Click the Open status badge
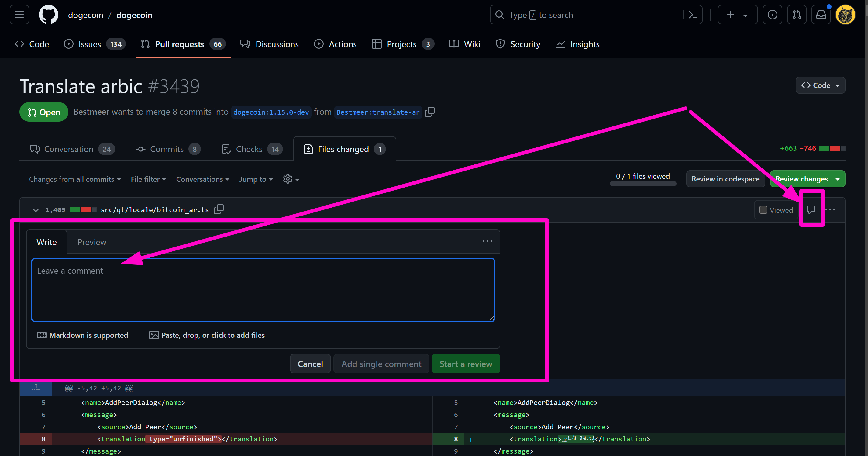The image size is (868, 456). (44, 112)
